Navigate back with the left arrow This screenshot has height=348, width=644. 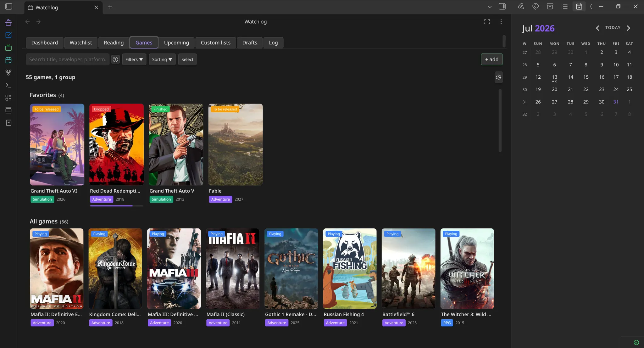pyautogui.click(x=28, y=22)
